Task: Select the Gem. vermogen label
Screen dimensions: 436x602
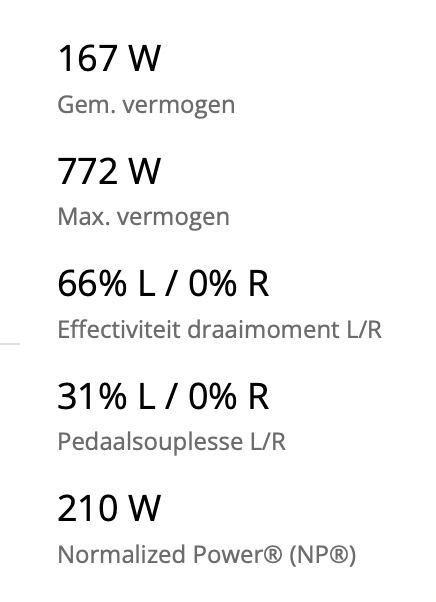Action: pyautogui.click(x=146, y=105)
